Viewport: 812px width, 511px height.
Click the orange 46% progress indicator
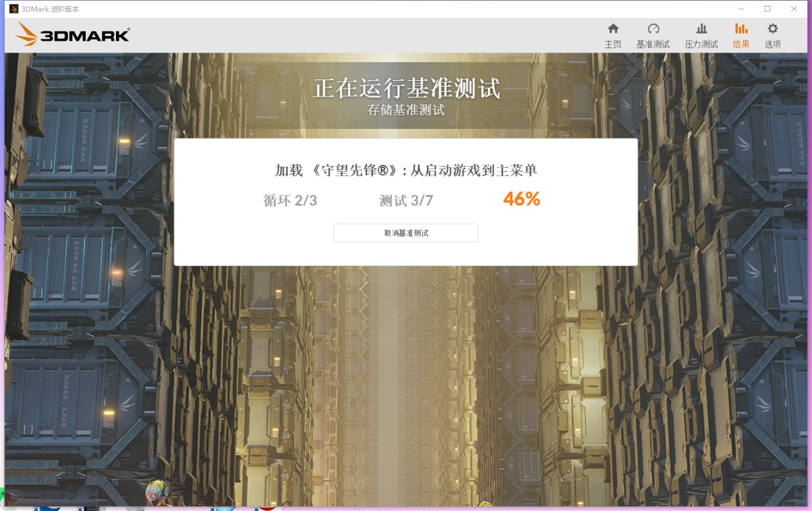click(520, 199)
